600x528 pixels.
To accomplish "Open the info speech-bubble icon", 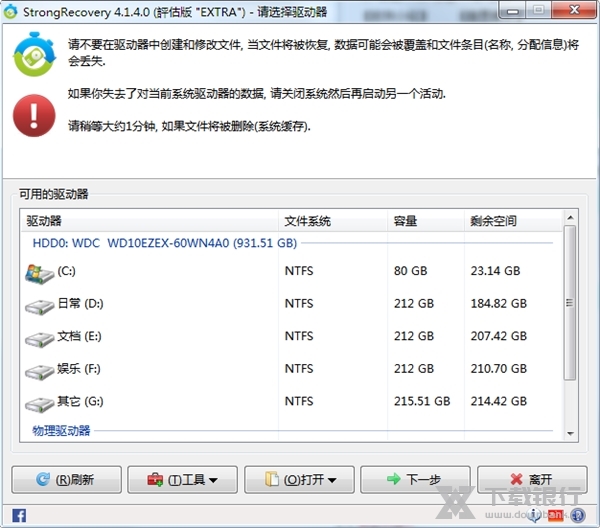I will click(534, 515).
